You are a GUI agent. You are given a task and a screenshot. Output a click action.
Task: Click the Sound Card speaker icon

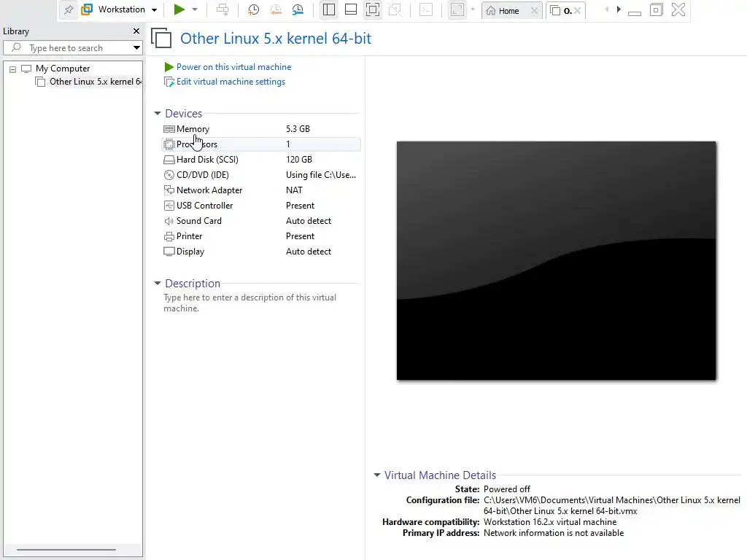pyautogui.click(x=169, y=221)
